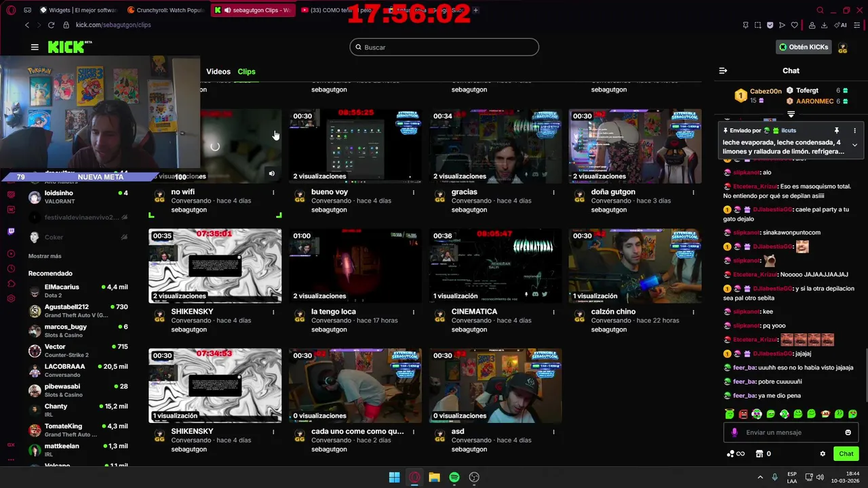Click the pin icon in Opera toolbar
This screenshot has width=868, height=488.
tap(746, 25)
